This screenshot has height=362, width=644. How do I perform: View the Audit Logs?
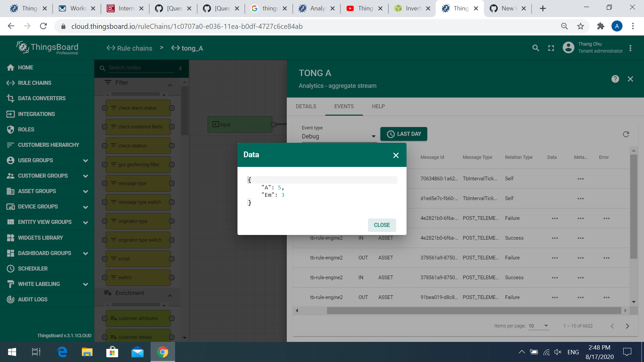[33, 299]
